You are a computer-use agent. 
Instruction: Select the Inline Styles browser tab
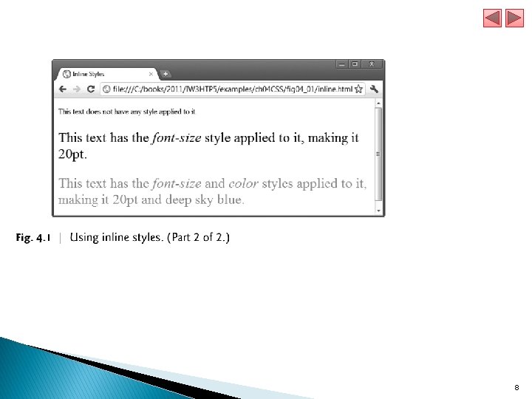pyautogui.click(x=107, y=74)
